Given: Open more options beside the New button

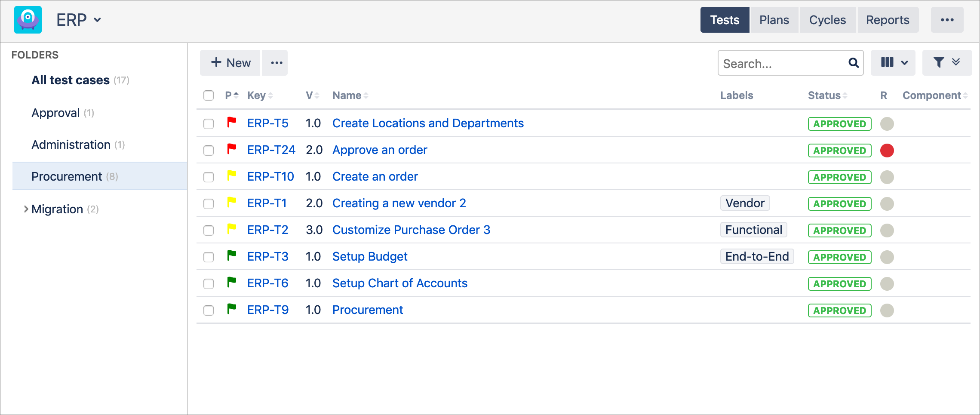Looking at the screenshot, I should point(276,63).
